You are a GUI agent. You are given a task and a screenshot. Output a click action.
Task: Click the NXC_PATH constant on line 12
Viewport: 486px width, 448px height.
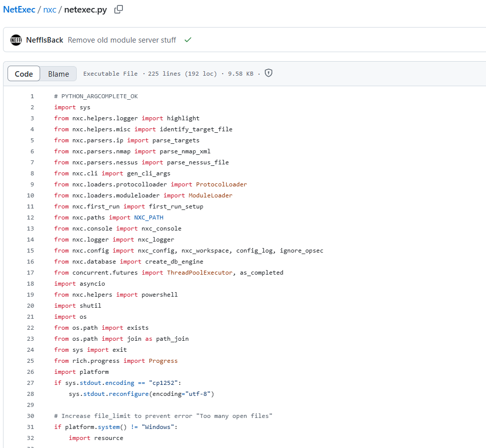(x=148, y=217)
